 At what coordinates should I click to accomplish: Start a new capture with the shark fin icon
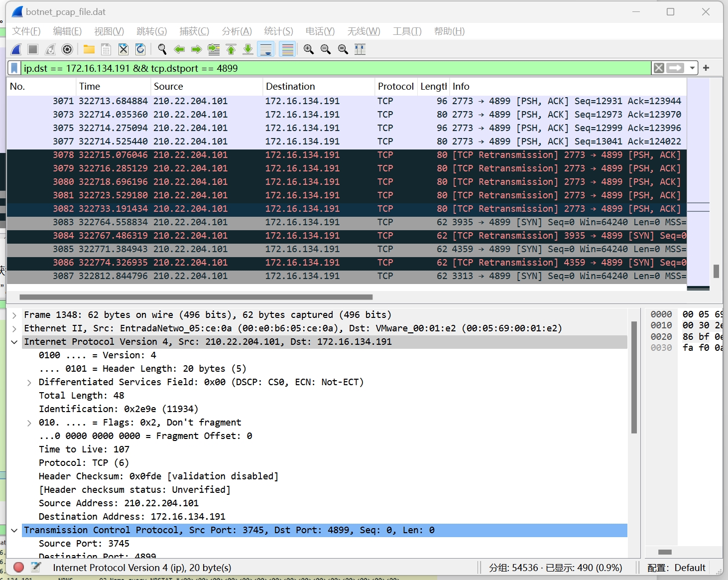[16, 49]
